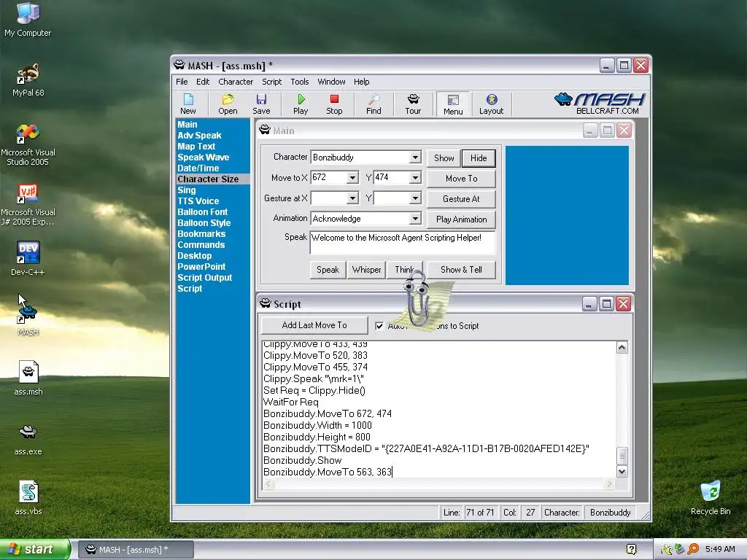Image resolution: width=747 pixels, height=560 pixels.
Task: Open the Character menu
Action: [x=236, y=82]
